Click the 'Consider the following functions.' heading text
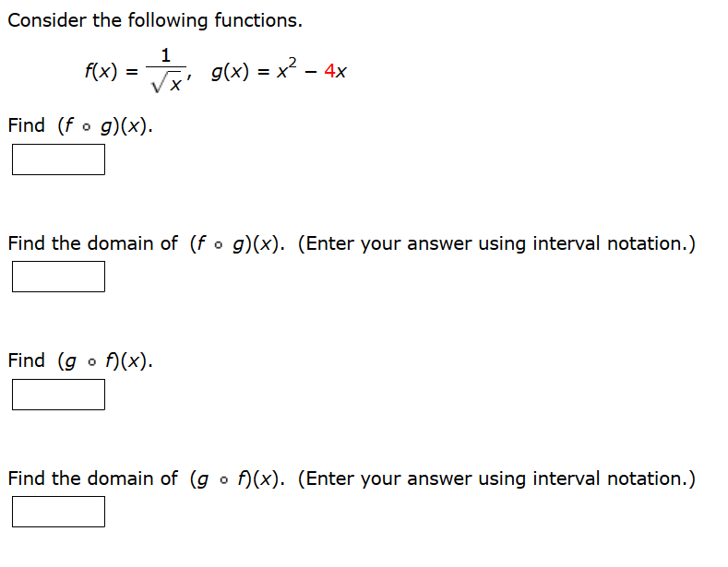Screen dimensions: 728x567 pyautogui.click(x=155, y=21)
